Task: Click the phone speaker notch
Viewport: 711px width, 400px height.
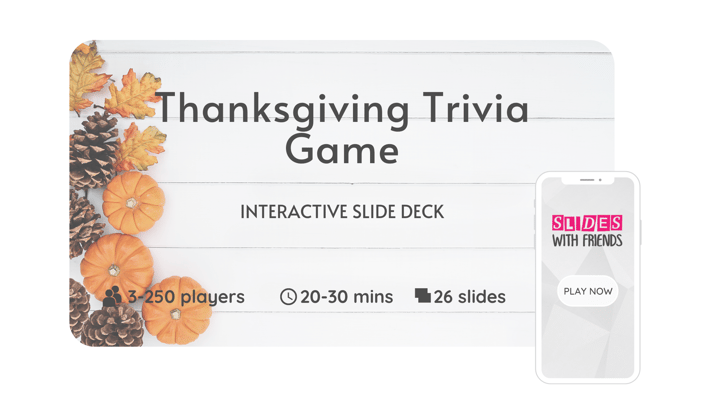Action: click(588, 180)
